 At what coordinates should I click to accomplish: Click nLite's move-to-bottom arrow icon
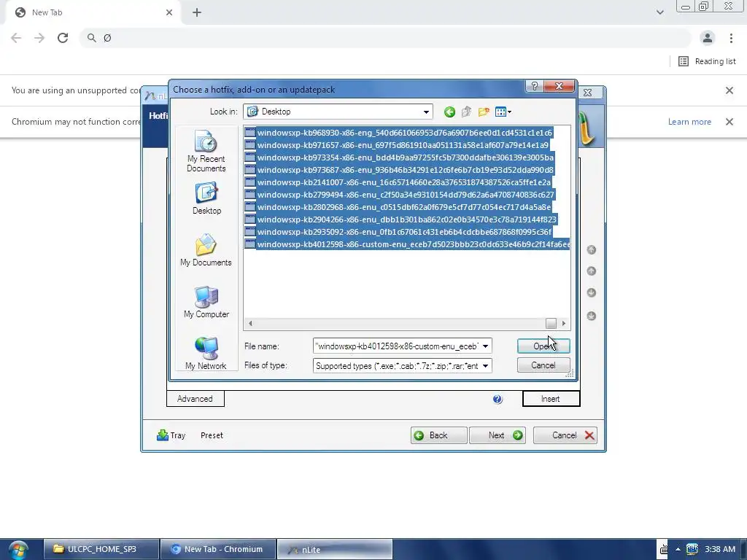591,316
